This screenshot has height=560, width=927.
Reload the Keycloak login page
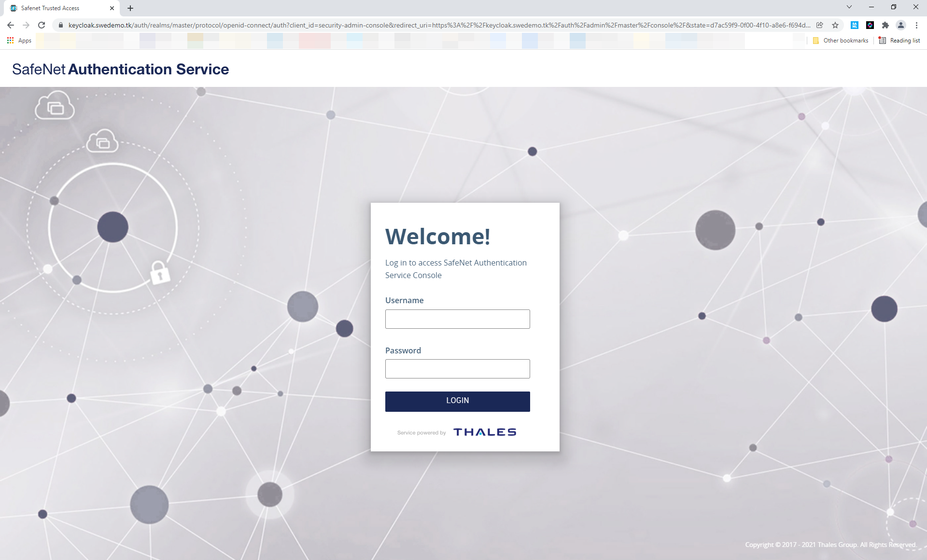pyautogui.click(x=42, y=25)
